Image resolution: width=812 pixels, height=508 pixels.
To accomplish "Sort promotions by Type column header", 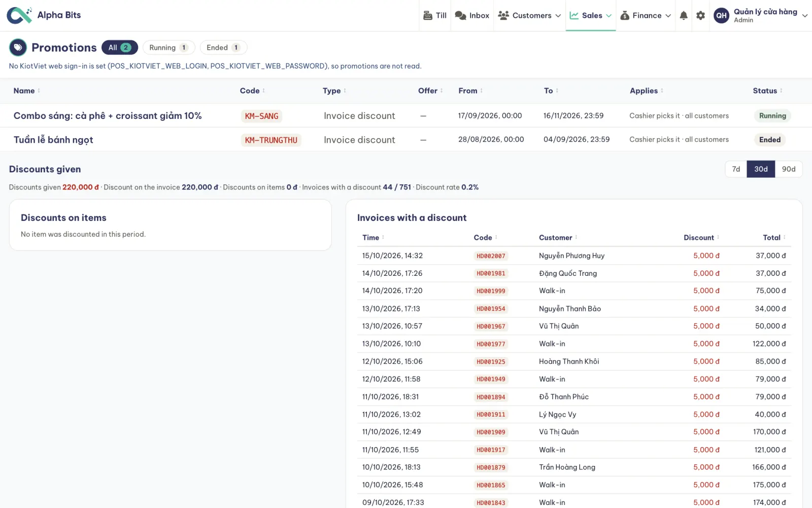I will point(334,90).
